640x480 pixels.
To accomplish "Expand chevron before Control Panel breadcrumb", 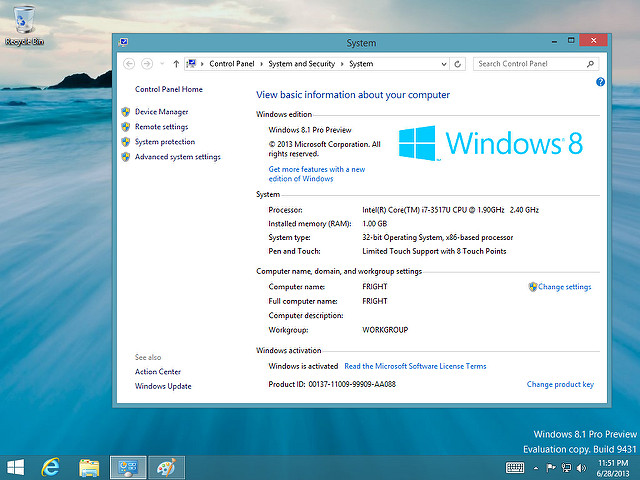I will [202, 64].
